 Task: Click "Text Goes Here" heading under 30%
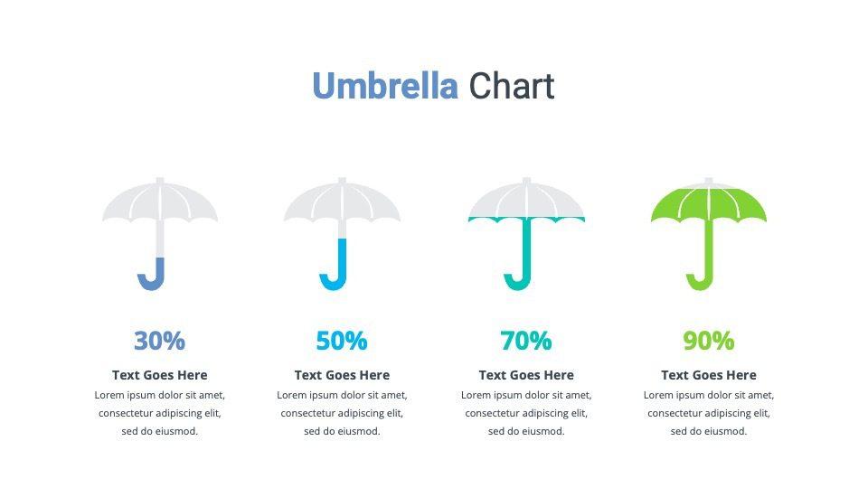point(160,375)
